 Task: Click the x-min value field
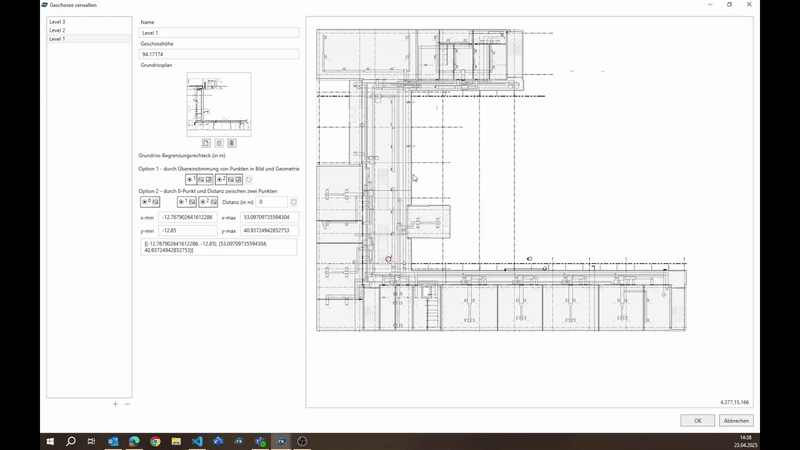[x=187, y=217]
